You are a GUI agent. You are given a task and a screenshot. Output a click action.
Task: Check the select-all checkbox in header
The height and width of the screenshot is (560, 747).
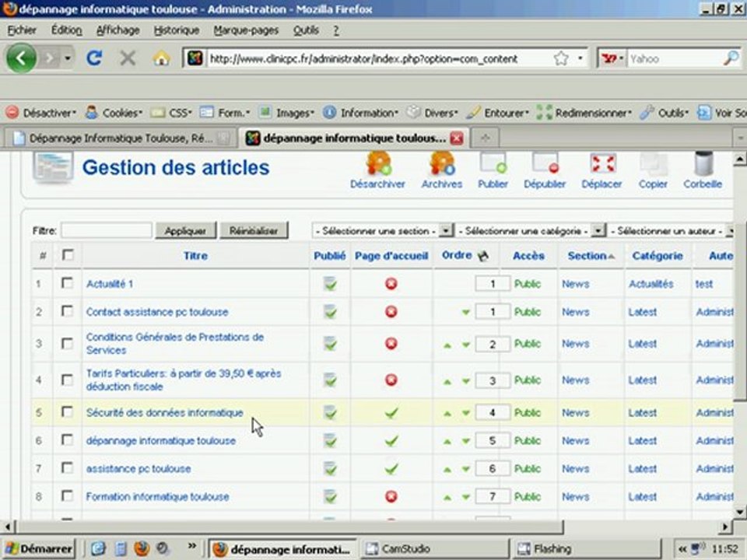pyautogui.click(x=68, y=255)
